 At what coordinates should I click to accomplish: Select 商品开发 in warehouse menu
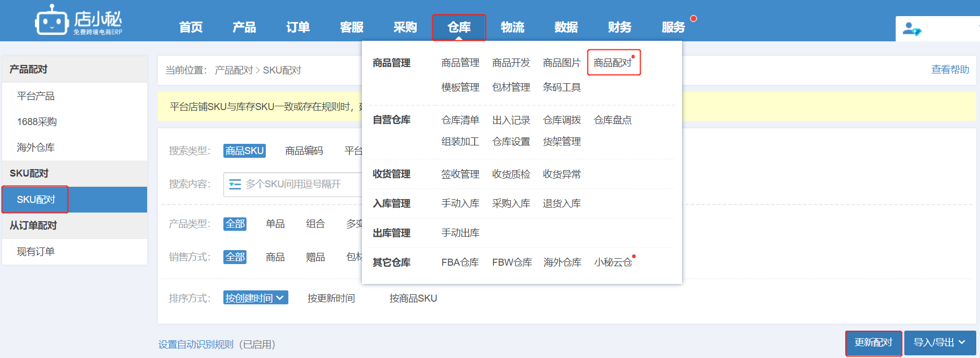[x=511, y=63]
